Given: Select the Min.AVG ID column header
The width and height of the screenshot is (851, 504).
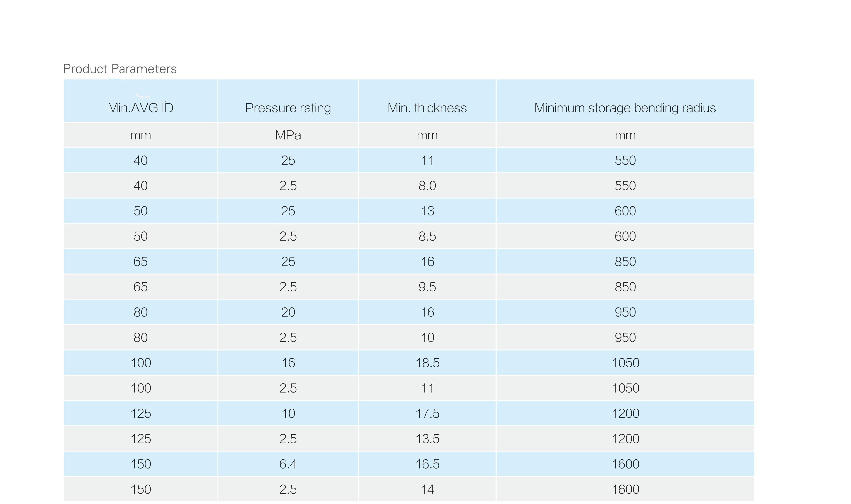Looking at the screenshot, I should (x=141, y=101).
